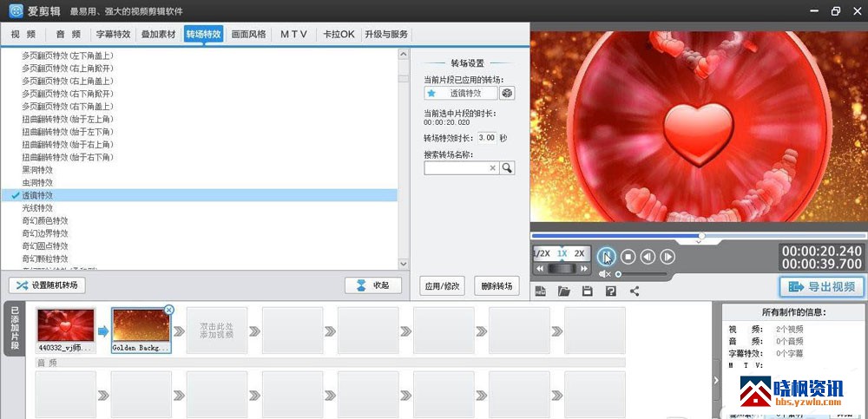This screenshot has width=868, height=419.
Task: Collapse info panel with side arrow
Action: coord(716,380)
